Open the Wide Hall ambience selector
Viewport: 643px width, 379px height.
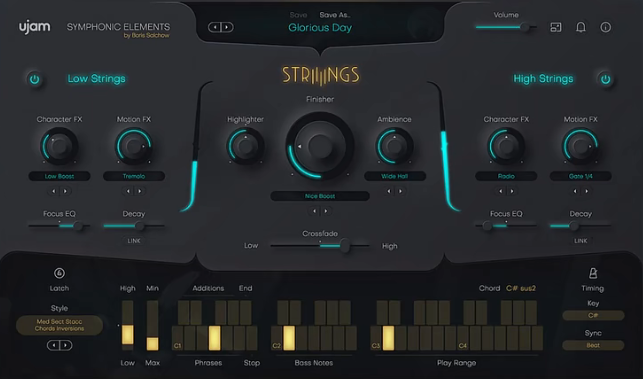(394, 176)
